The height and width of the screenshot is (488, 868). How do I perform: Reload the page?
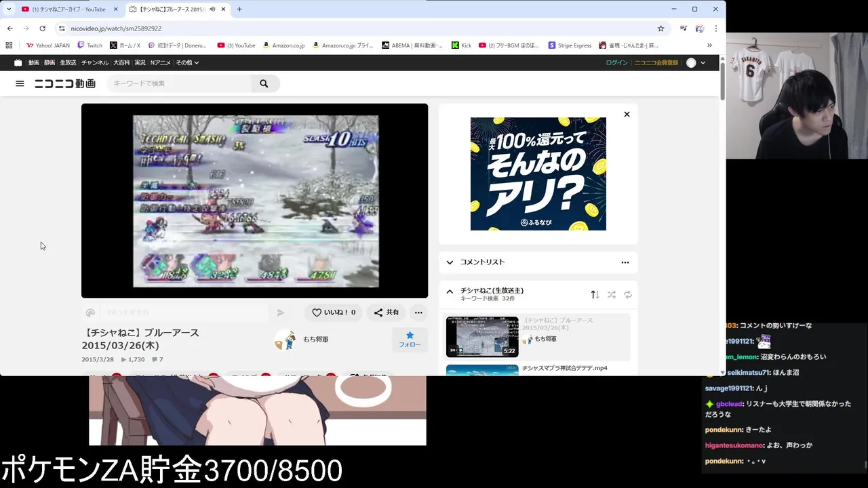tap(42, 28)
